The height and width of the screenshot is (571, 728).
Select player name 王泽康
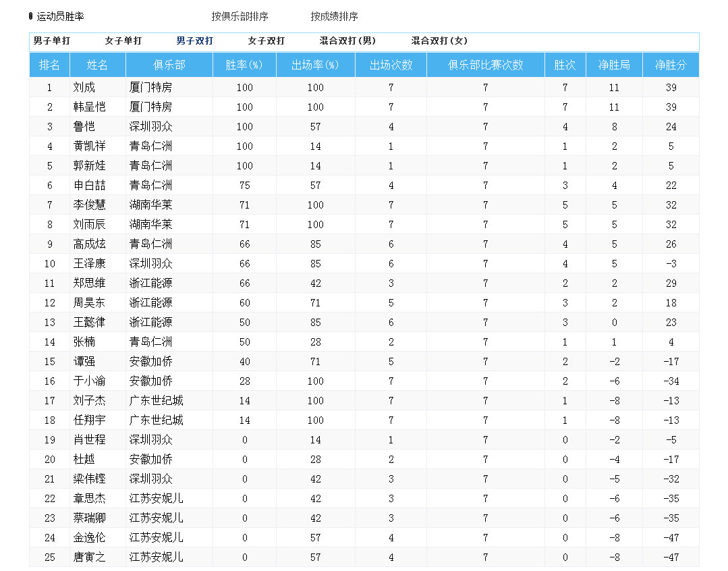[x=89, y=263]
